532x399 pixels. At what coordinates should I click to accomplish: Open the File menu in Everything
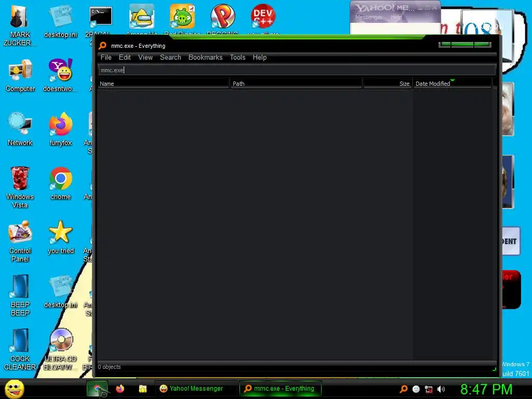(106, 57)
